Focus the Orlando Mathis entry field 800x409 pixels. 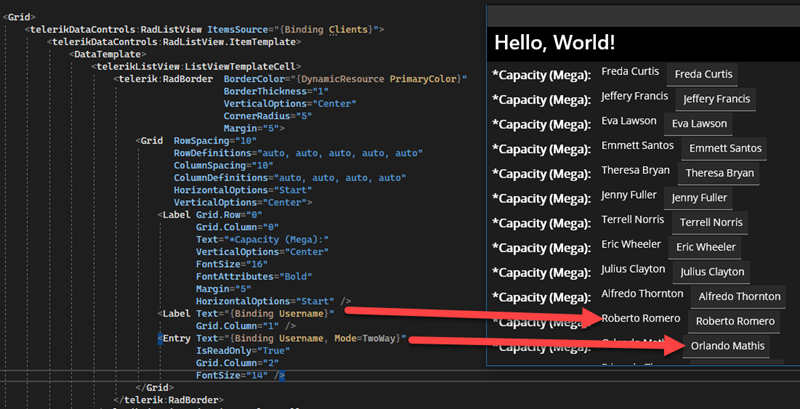point(726,347)
